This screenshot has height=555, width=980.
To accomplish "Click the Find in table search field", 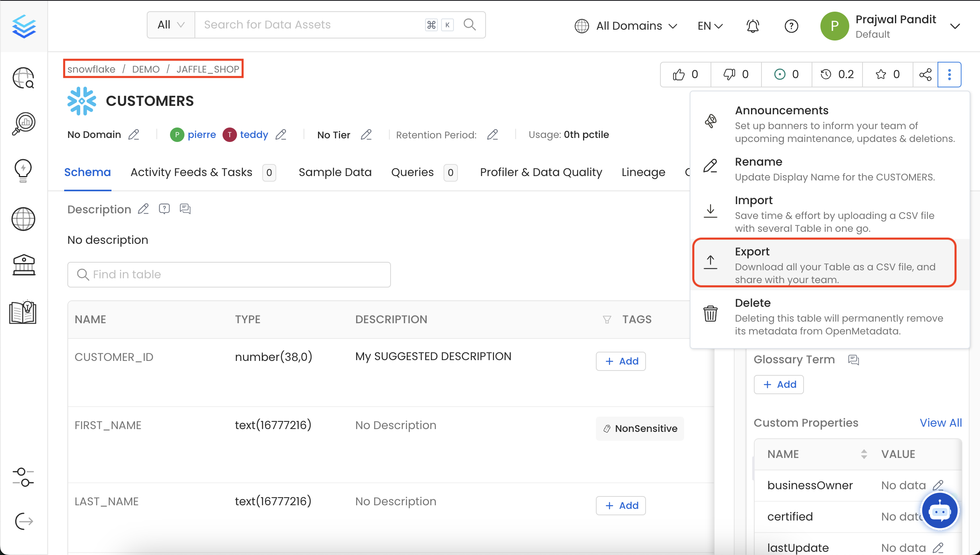I will [229, 274].
